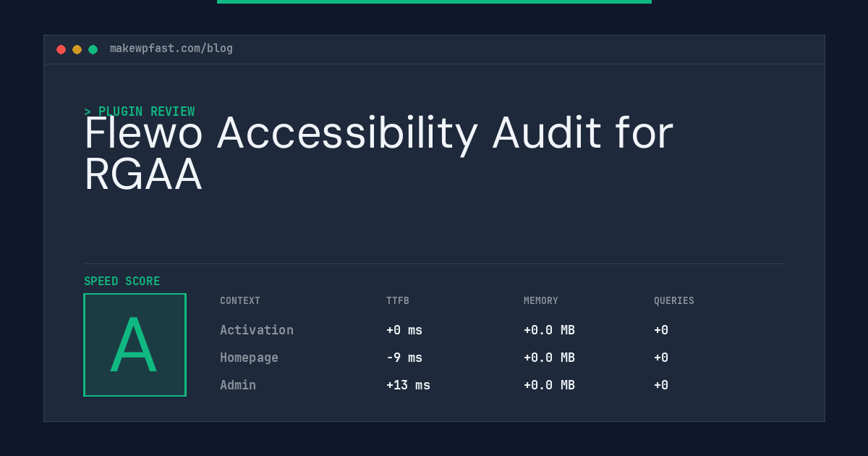Screen dimensions: 868x456
Task: Select the Admin row label
Action: click(x=238, y=385)
